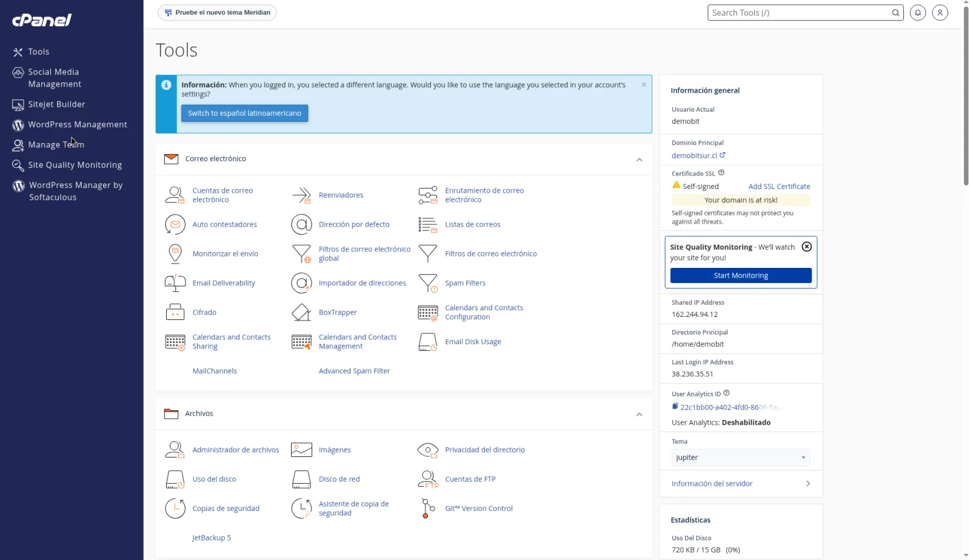The image size is (970, 560).
Task: Open the notifications bell icon
Action: click(x=918, y=13)
